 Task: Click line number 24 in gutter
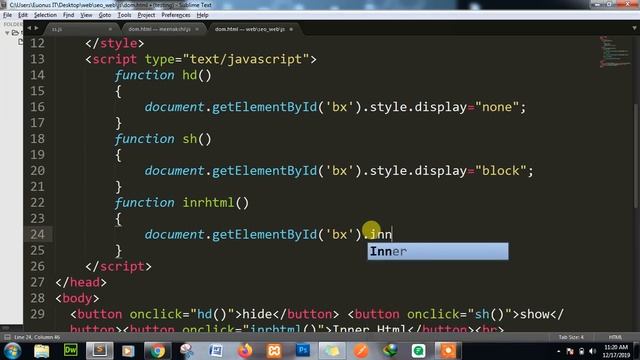tap(37, 234)
